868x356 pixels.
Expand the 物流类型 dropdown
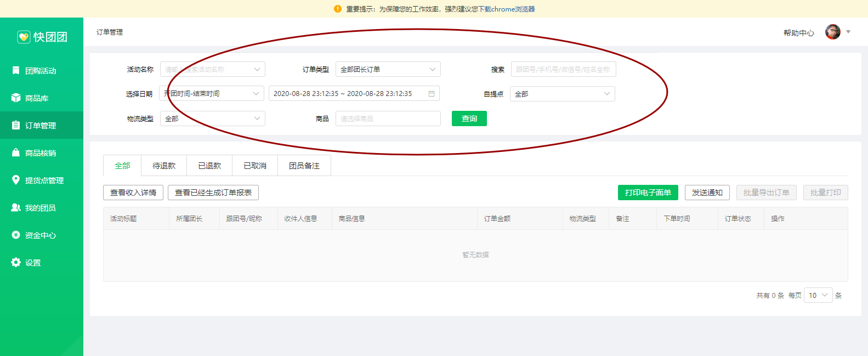212,118
